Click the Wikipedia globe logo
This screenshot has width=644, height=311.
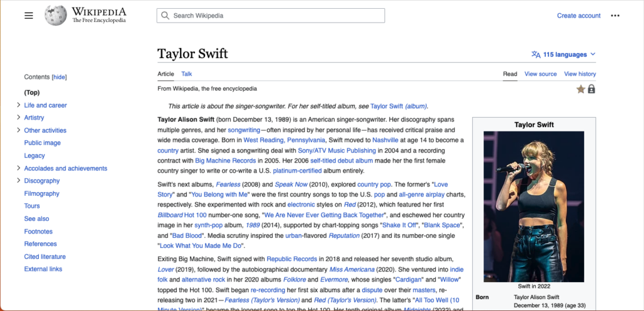pyautogui.click(x=55, y=16)
